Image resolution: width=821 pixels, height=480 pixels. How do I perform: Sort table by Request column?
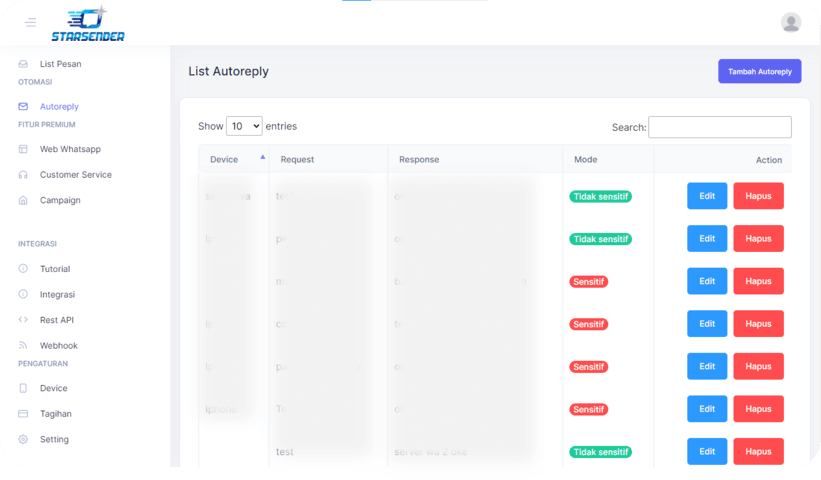pos(328,159)
